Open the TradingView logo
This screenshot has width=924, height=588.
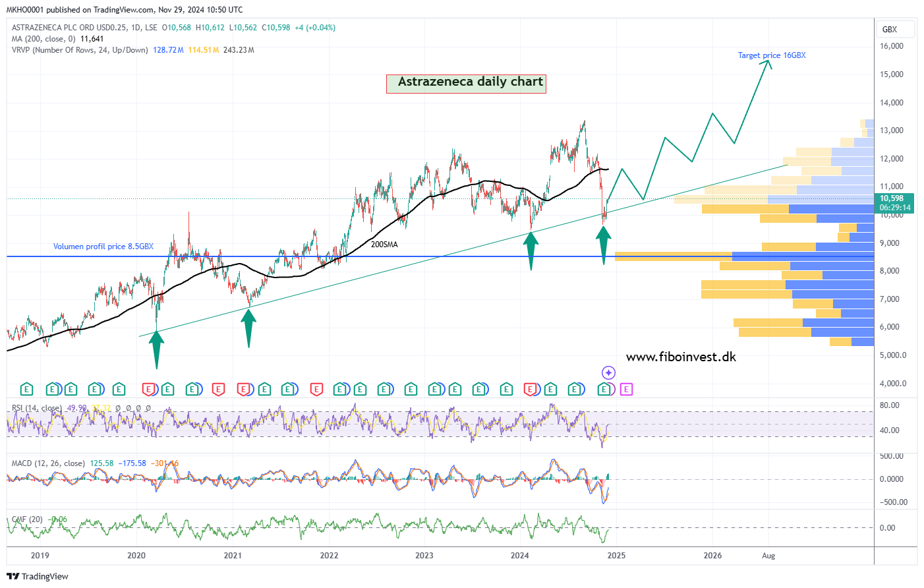click(x=38, y=576)
